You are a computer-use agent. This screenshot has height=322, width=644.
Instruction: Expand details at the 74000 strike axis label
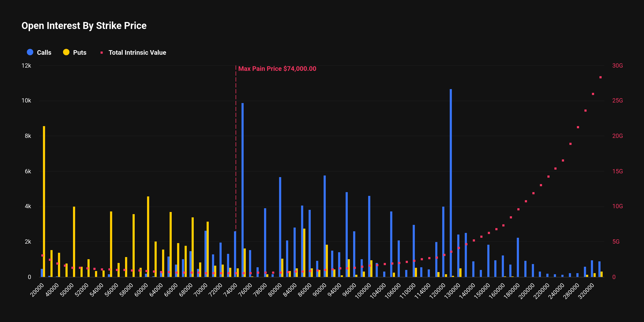point(230,290)
